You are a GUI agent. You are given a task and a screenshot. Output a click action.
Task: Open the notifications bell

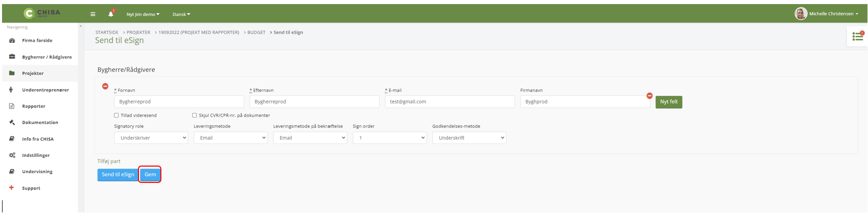point(110,14)
